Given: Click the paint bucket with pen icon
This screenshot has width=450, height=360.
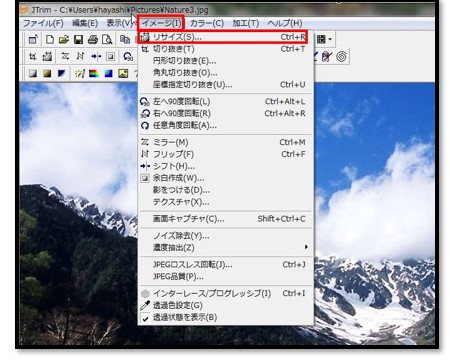Looking at the screenshot, I should [327, 56].
